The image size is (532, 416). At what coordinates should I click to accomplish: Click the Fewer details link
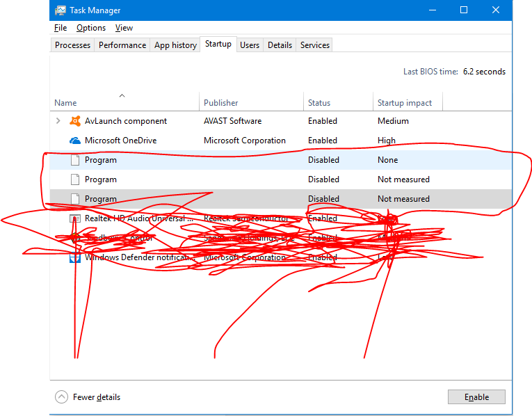click(x=97, y=397)
